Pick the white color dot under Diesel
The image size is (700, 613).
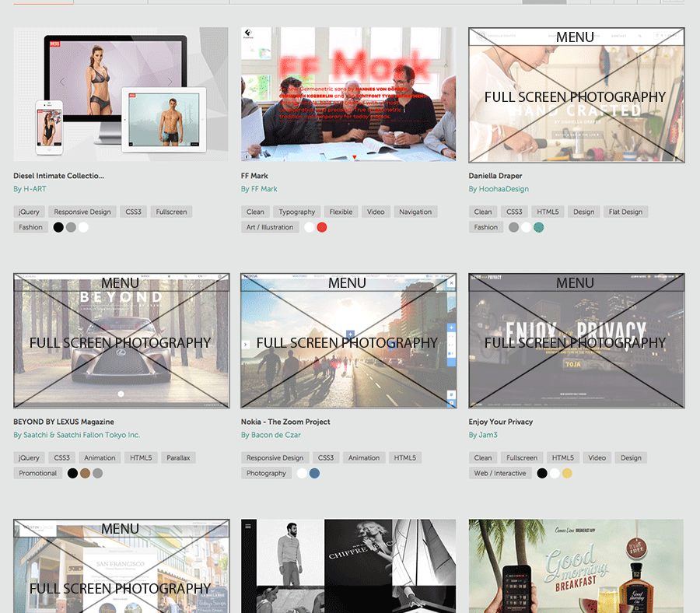coord(83,227)
